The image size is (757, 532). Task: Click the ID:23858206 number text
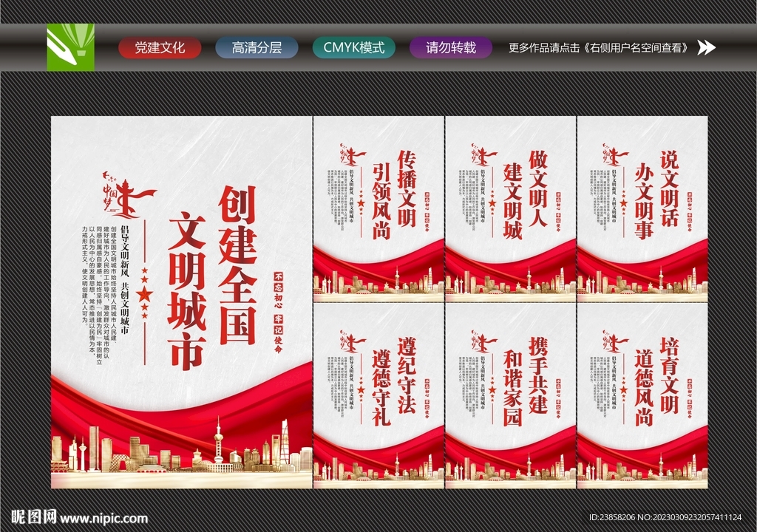point(665,517)
